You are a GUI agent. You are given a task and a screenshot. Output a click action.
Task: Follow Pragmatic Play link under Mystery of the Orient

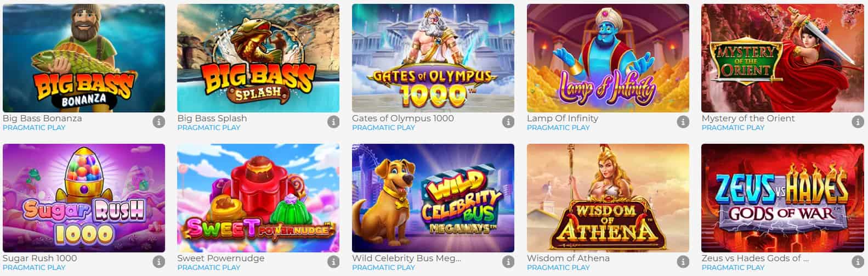[x=733, y=128]
